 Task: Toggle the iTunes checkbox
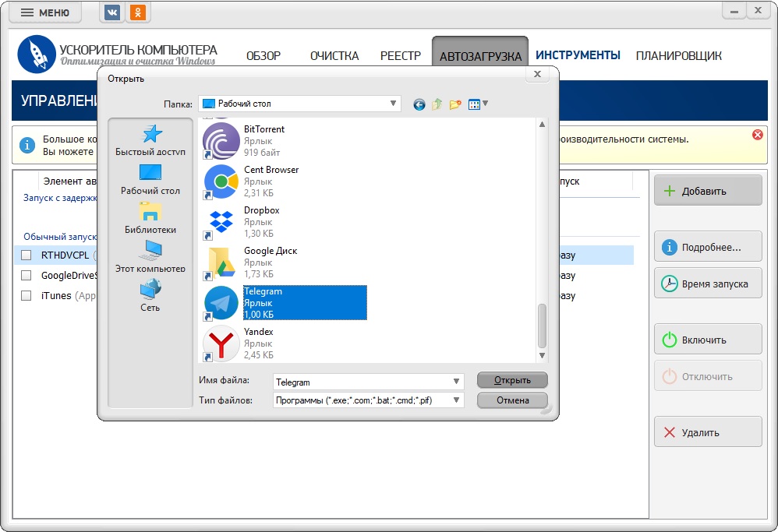tap(27, 295)
